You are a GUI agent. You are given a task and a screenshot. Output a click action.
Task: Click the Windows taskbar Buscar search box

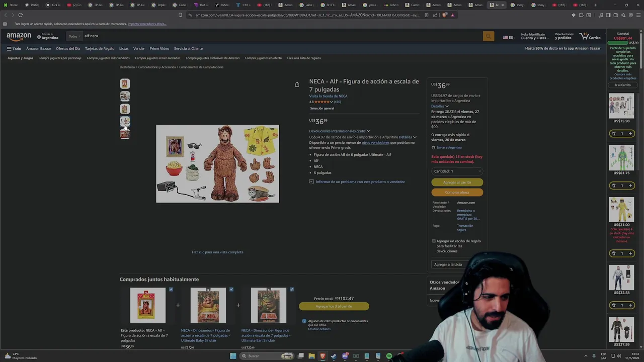266,356
